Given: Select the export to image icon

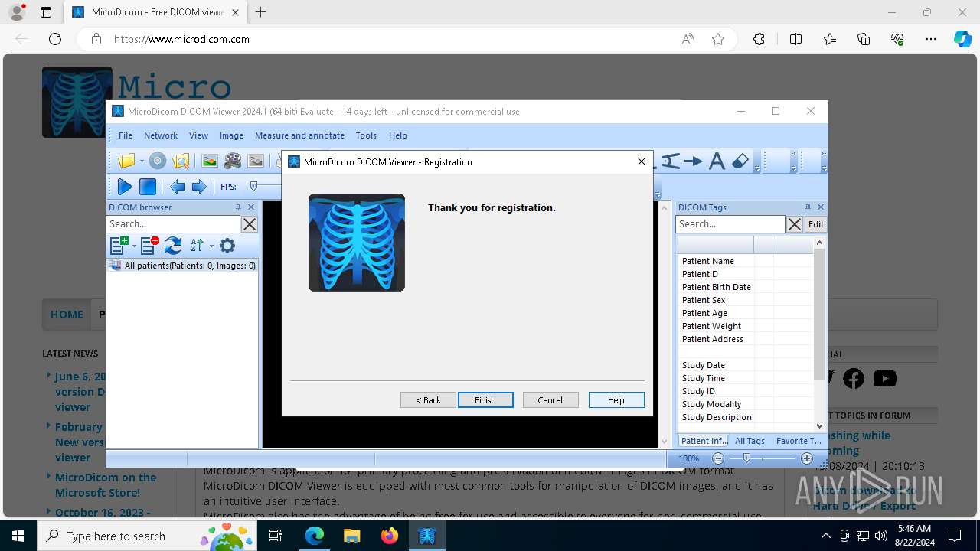Looking at the screenshot, I should [x=210, y=161].
